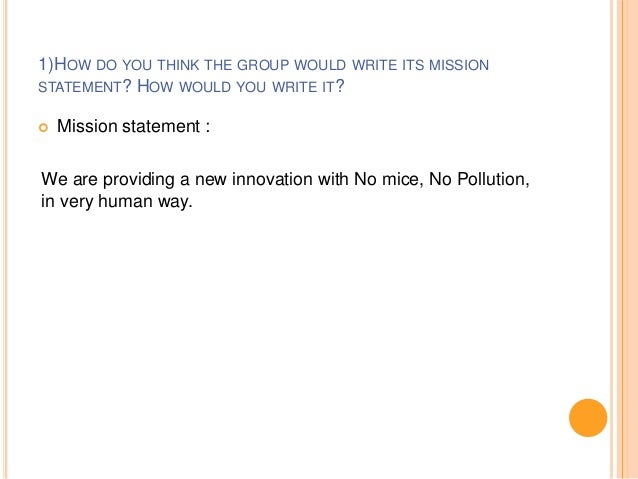Click the word "MISSION" in the slide title

coord(459,65)
